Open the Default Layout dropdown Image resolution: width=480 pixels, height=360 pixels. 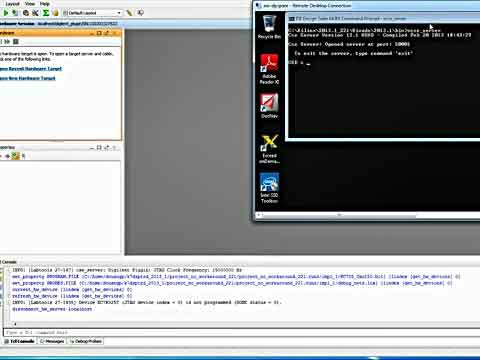click(92, 13)
